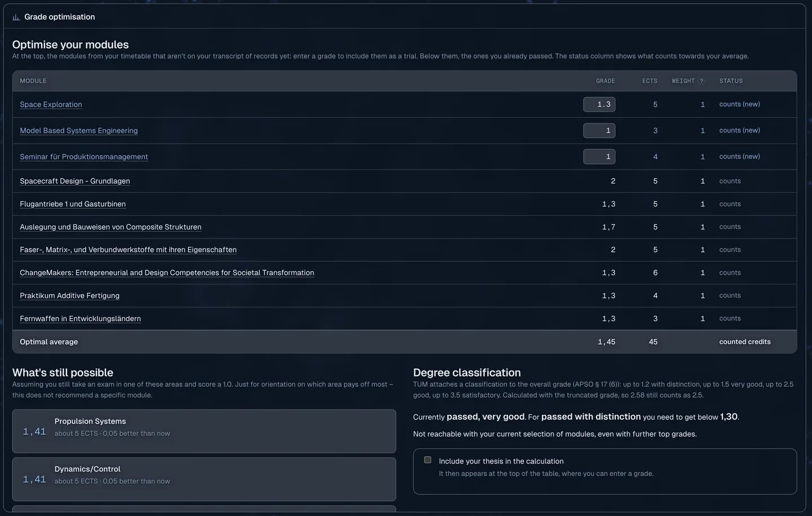Click the Status column header

tap(731, 81)
